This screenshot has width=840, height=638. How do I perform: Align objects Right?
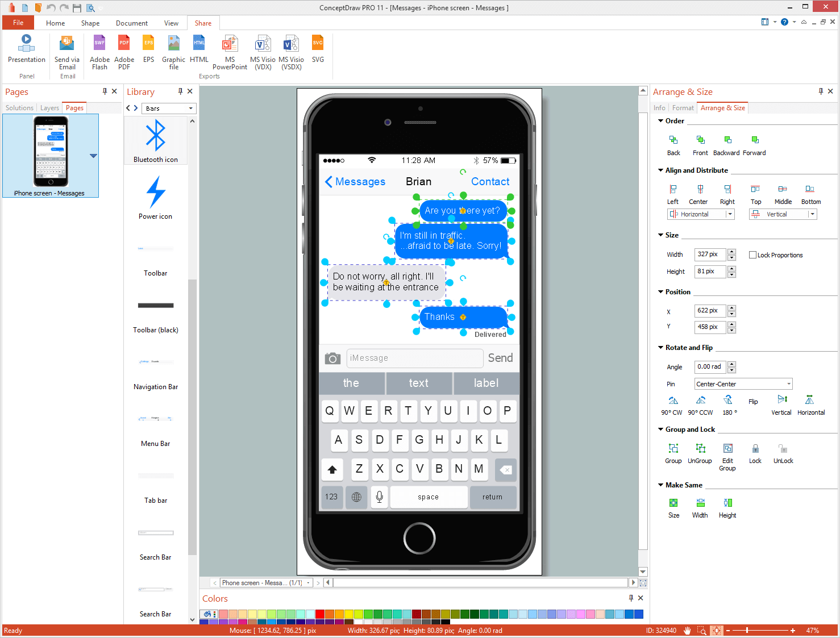pyautogui.click(x=727, y=194)
